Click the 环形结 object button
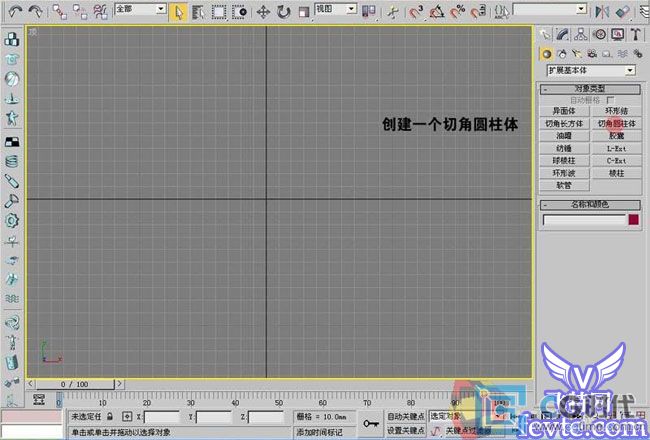The width and height of the screenshot is (650, 440). point(616,111)
